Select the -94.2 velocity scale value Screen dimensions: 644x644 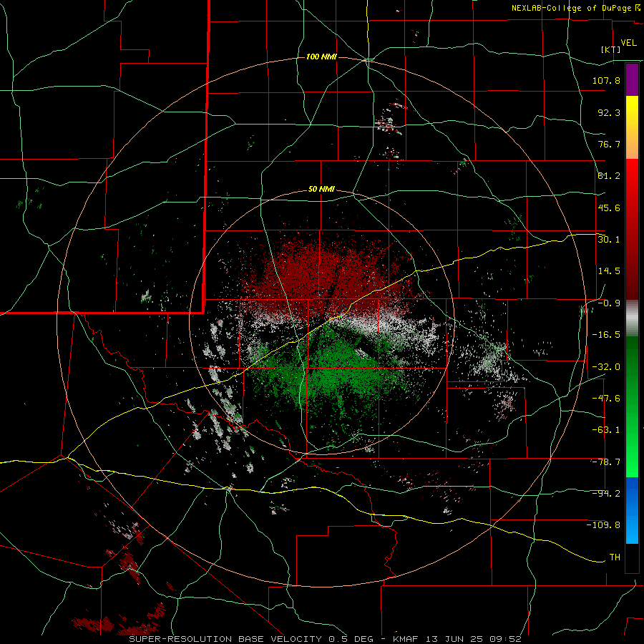click(606, 493)
